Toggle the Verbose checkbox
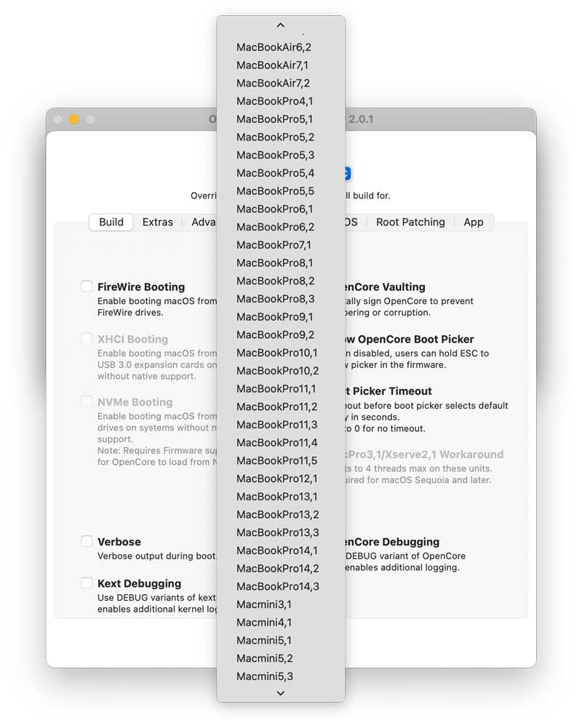The height and width of the screenshot is (728, 582). [x=87, y=541]
